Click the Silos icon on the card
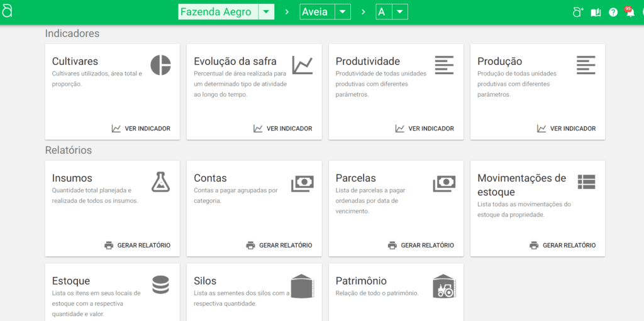 (x=302, y=286)
